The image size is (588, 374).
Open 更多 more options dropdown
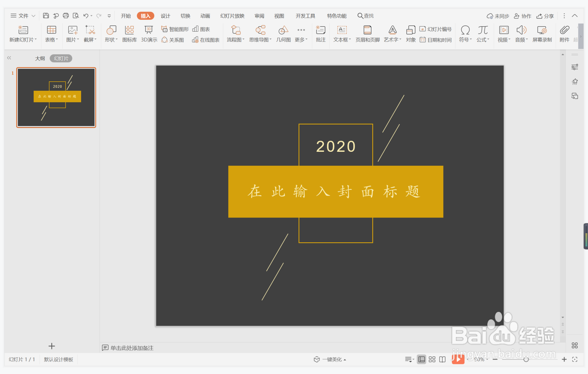point(301,34)
